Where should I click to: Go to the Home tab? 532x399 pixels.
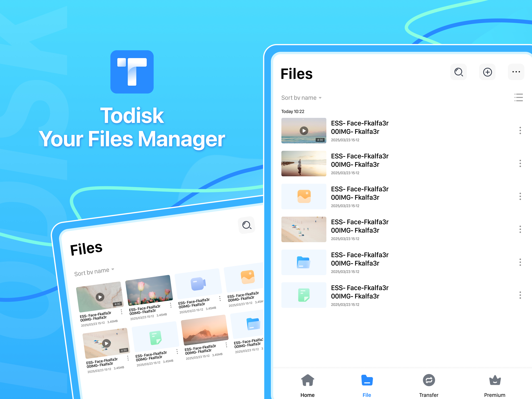pos(307,386)
